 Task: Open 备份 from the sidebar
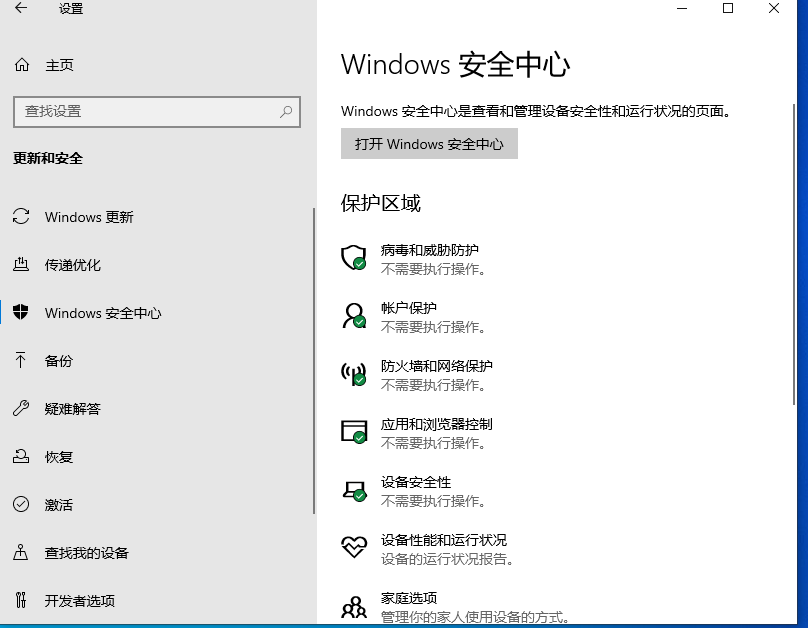[x=60, y=361]
